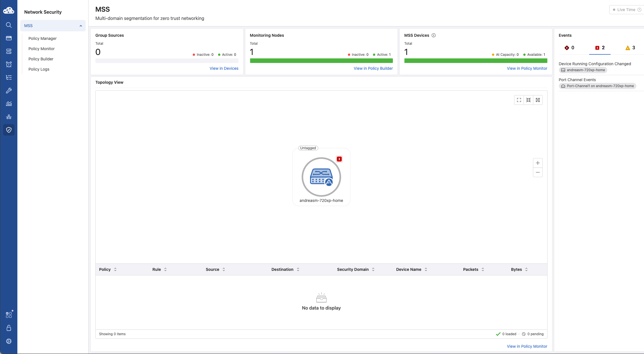
Task: Toggle Live Time mode
Action: [626, 9]
